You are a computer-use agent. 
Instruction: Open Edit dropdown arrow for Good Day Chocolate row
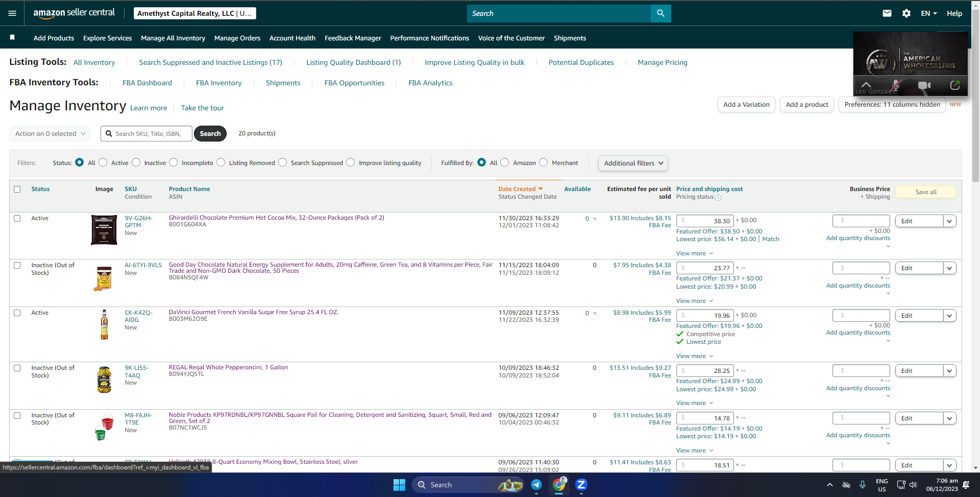(x=949, y=268)
